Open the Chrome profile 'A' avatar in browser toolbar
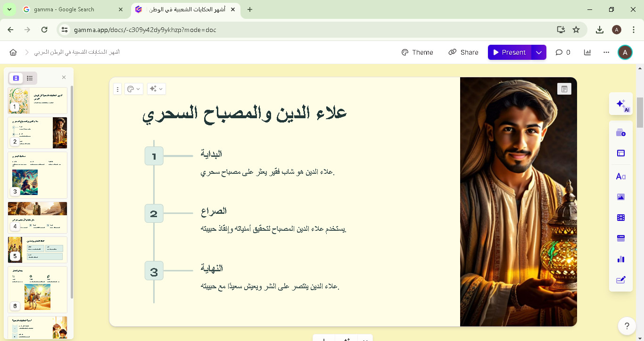644x341 pixels. 617,30
